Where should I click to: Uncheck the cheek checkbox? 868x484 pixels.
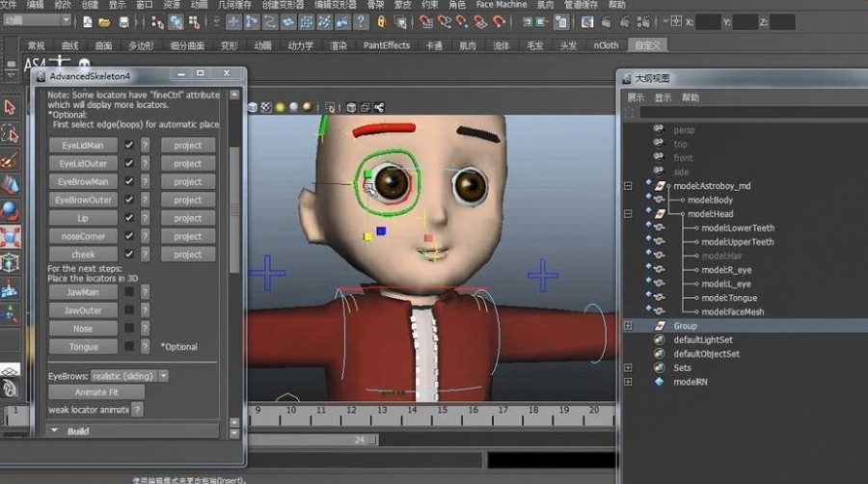(x=129, y=255)
